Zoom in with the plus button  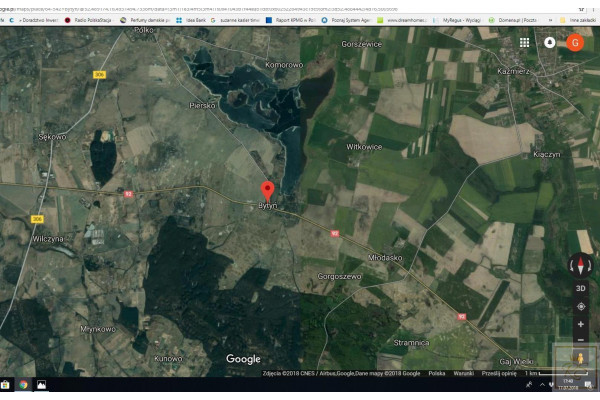(x=580, y=324)
